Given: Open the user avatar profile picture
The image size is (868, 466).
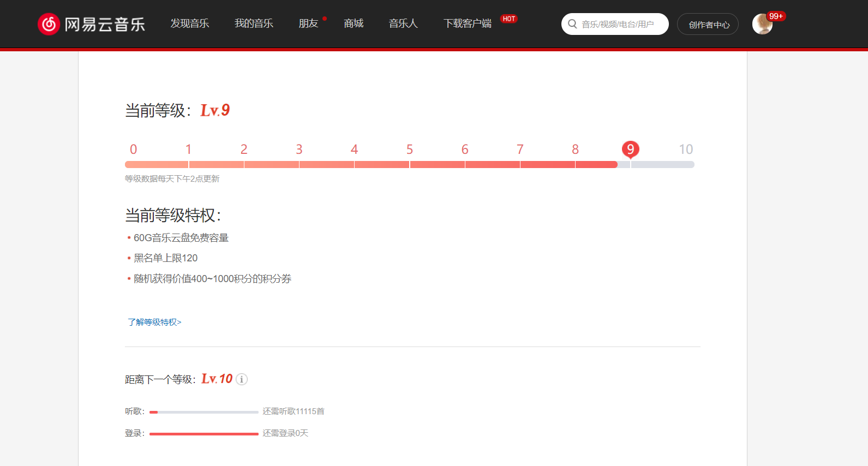Looking at the screenshot, I should coord(762,24).
